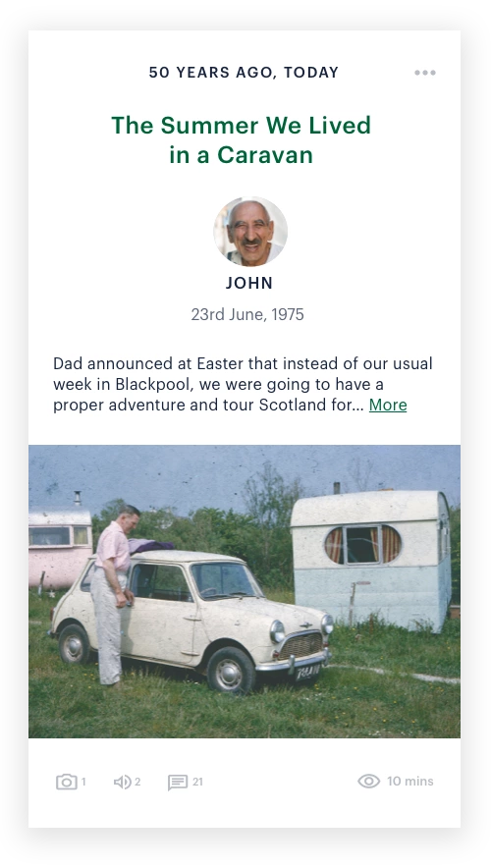Click the author name JOHN
This screenshot has width=491, height=868.
coord(249,283)
